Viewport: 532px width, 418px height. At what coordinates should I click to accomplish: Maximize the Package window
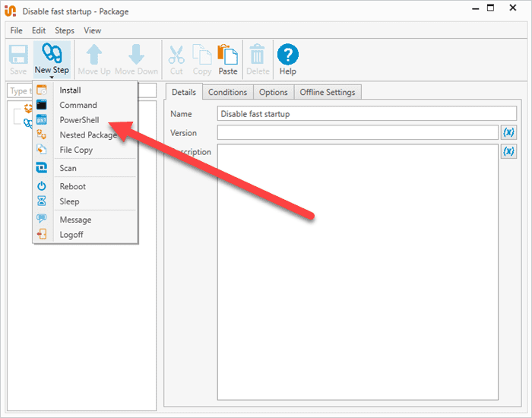point(491,8)
